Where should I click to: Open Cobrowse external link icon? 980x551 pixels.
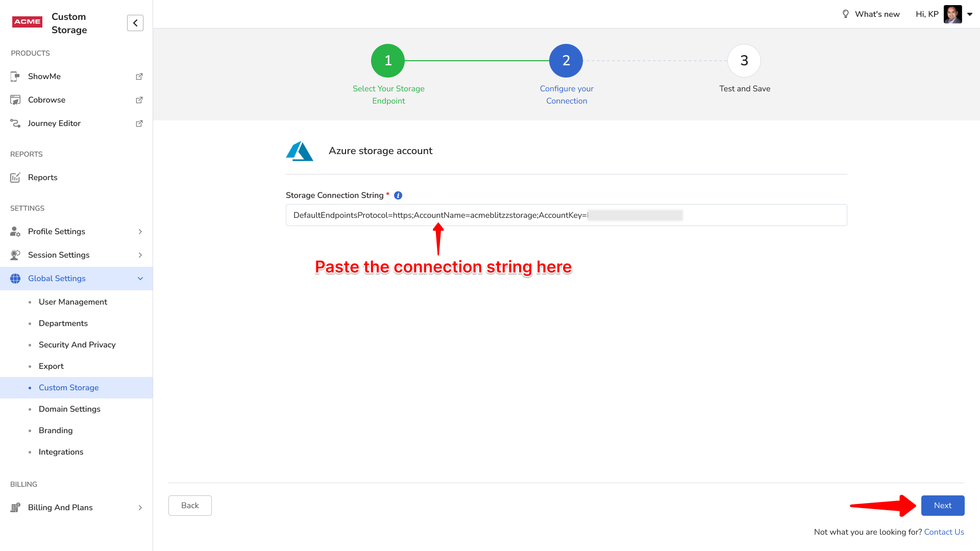(x=139, y=100)
